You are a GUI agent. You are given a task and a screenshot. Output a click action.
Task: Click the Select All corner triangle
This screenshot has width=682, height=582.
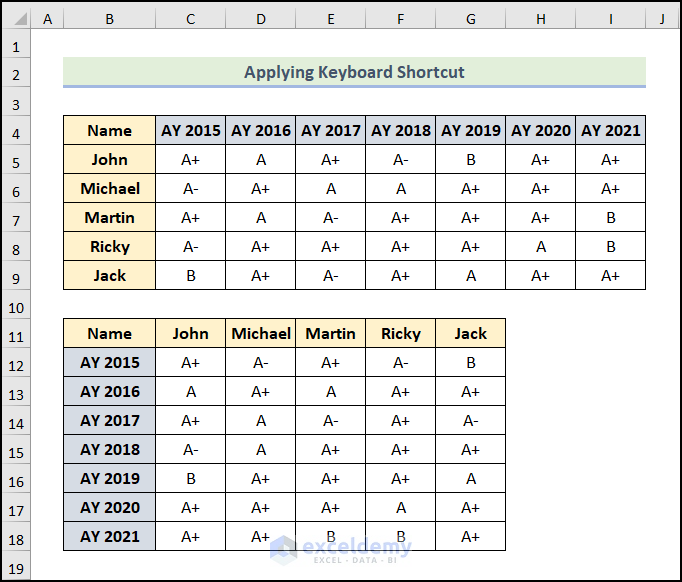pos(17,19)
